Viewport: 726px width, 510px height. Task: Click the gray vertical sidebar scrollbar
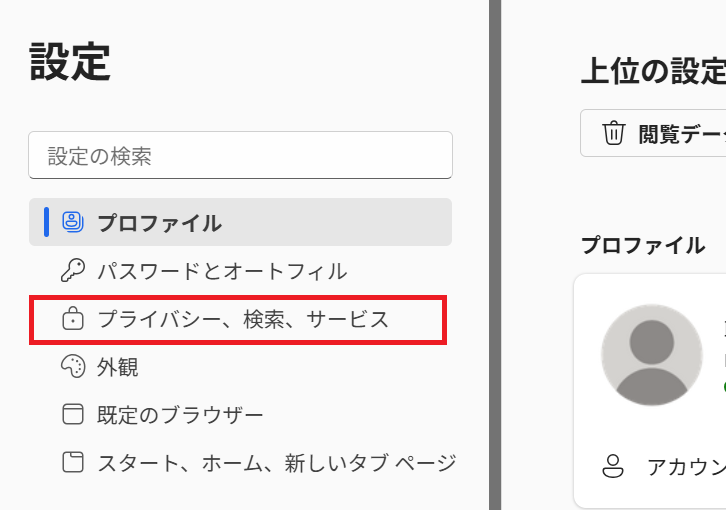(x=494, y=255)
